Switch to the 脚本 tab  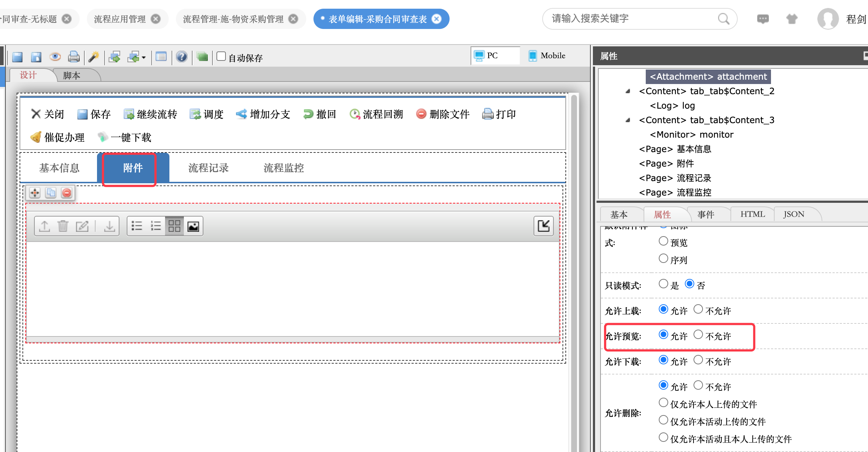pos(72,75)
